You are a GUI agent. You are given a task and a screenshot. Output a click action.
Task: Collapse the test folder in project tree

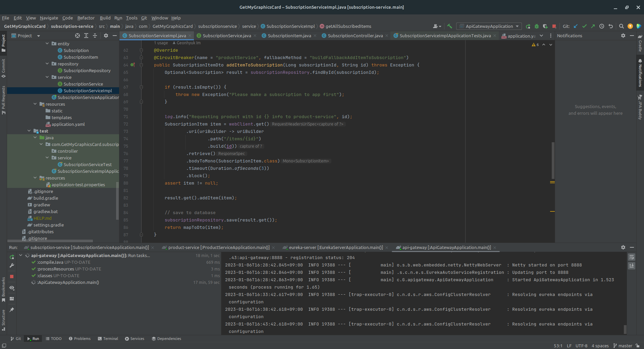[29, 131]
